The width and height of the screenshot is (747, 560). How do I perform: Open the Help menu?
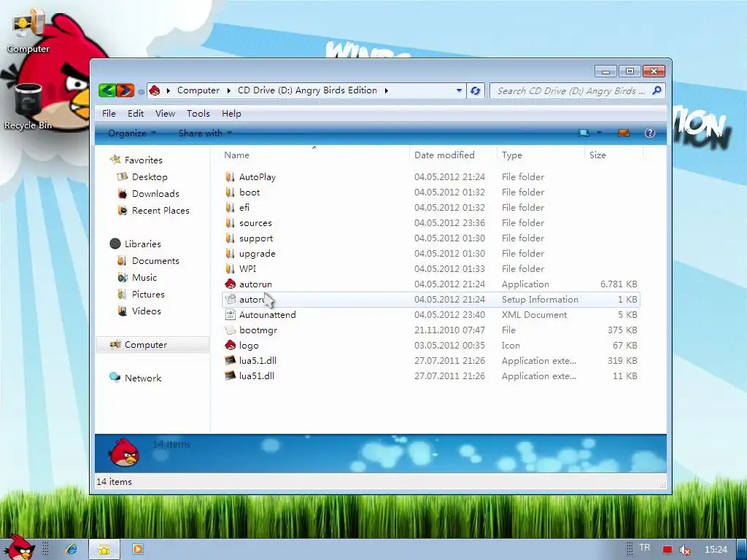tap(231, 113)
